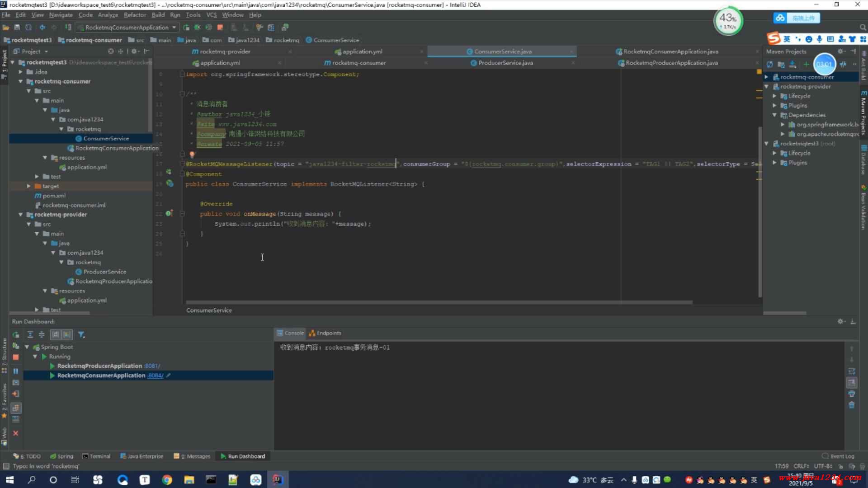The width and height of the screenshot is (868, 488).
Task: Open the Spring tool window
Action: click(x=62, y=456)
